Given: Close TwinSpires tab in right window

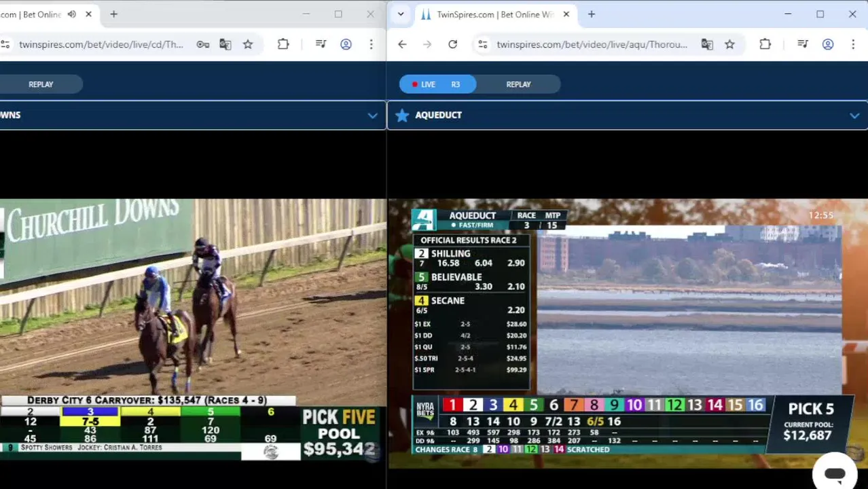Looking at the screenshot, I should click(566, 14).
